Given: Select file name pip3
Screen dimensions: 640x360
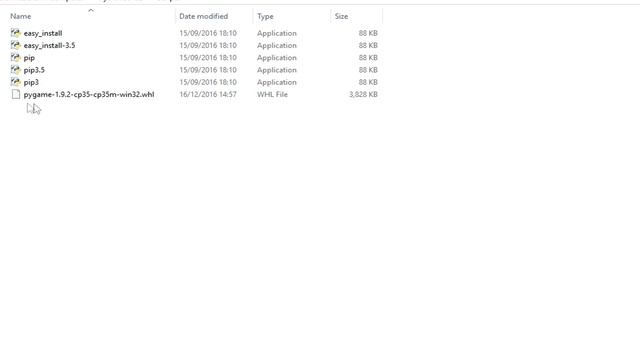Looking at the screenshot, I should point(31,82).
